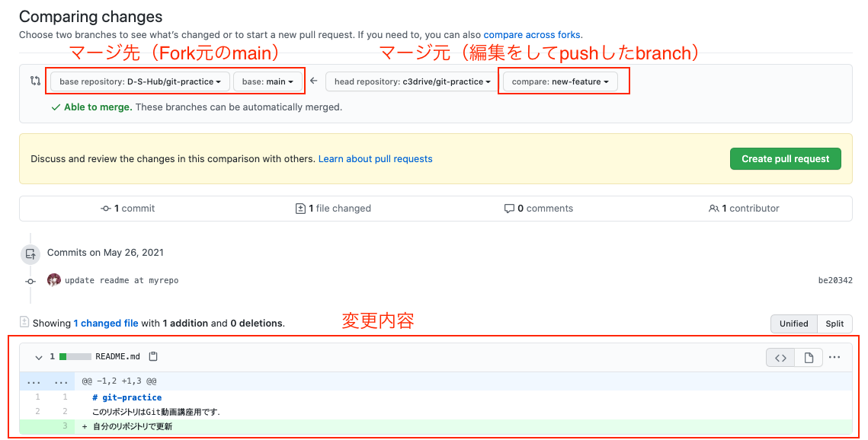868x440 pixels.
Task: Open Learn about pull requests link
Action: click(376, 158)
